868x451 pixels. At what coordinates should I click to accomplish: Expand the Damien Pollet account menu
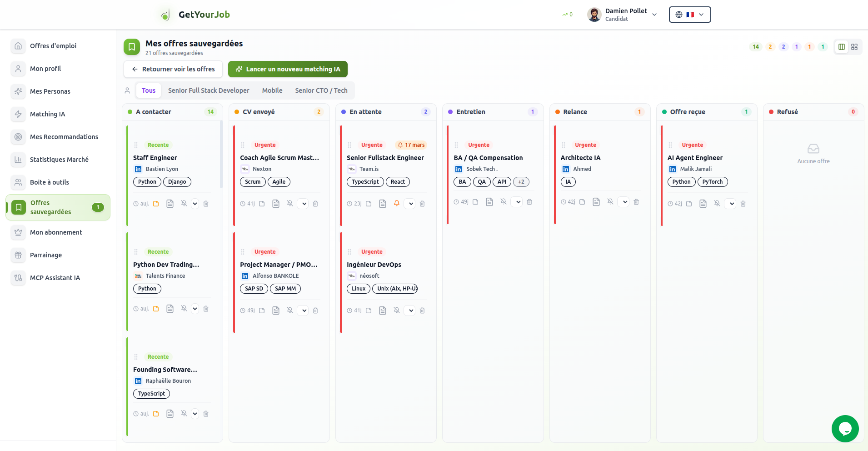pyautogui.click(x=622, y=15)
